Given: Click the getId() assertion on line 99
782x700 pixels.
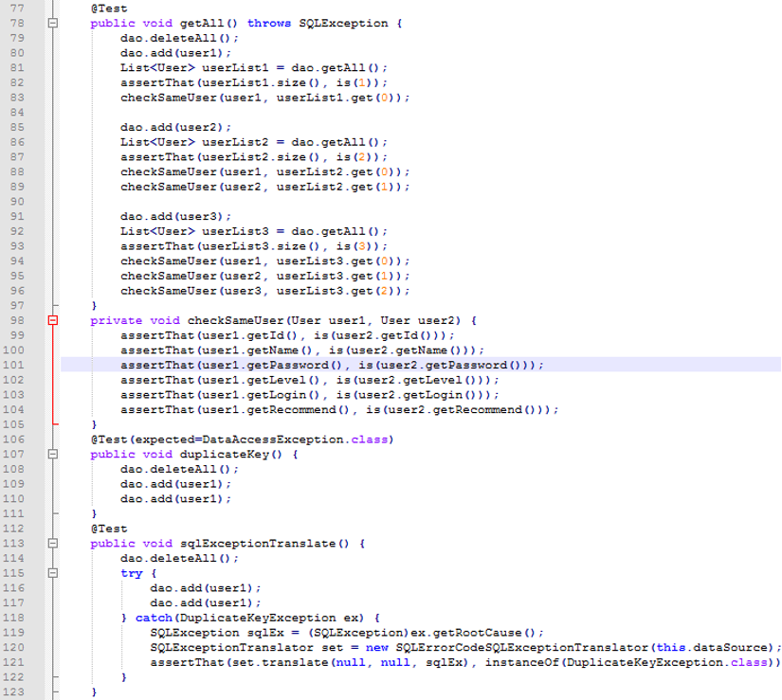Looking at the screenshot, I should point(287,335).
